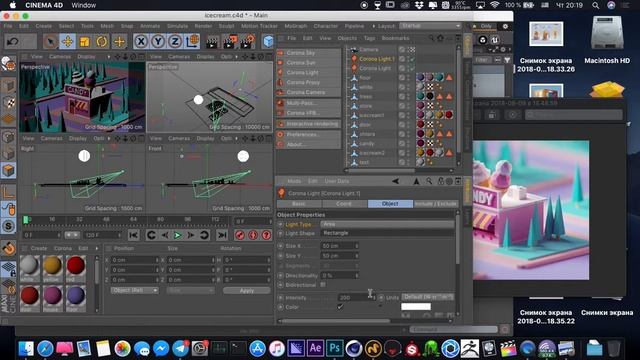Click the Position X input field
640x360 pixels.
[x=134, y=260]
